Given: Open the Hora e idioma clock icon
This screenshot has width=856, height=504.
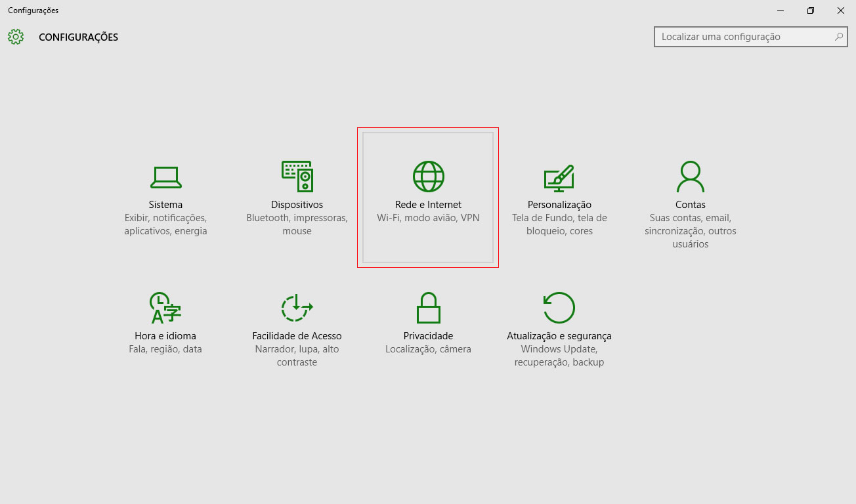Looking at the screenshot, I should click(x=165, y=308).
